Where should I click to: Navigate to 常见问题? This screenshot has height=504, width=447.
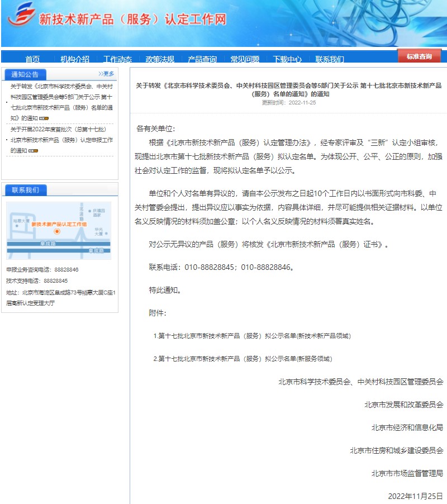[245, 59]
